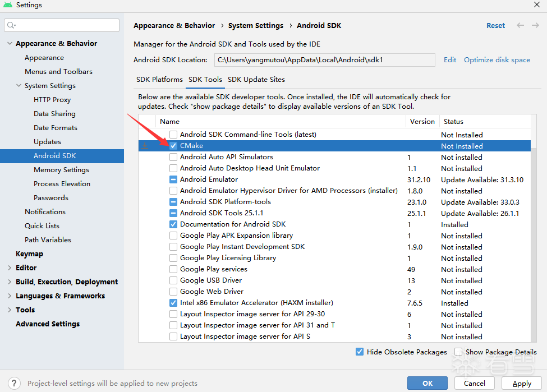Collapse the System Settings tree node
The height and width of the screenshot is (392, 547).
[19, 85]
